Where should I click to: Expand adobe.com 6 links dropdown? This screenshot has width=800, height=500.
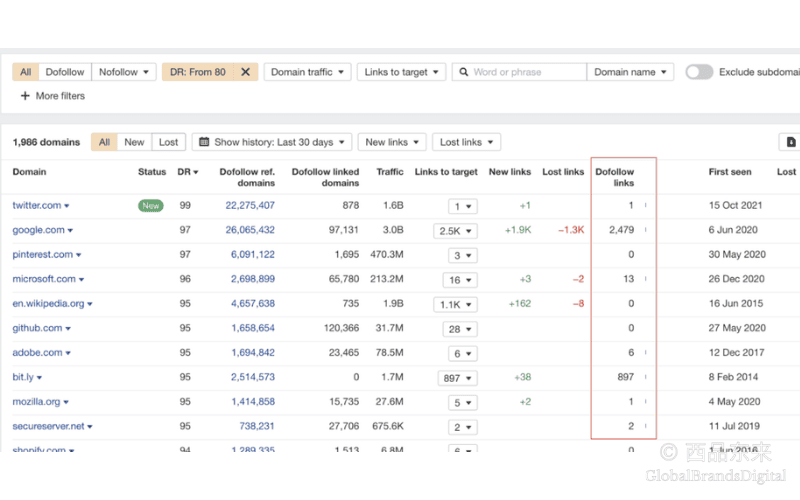(463, 354)
